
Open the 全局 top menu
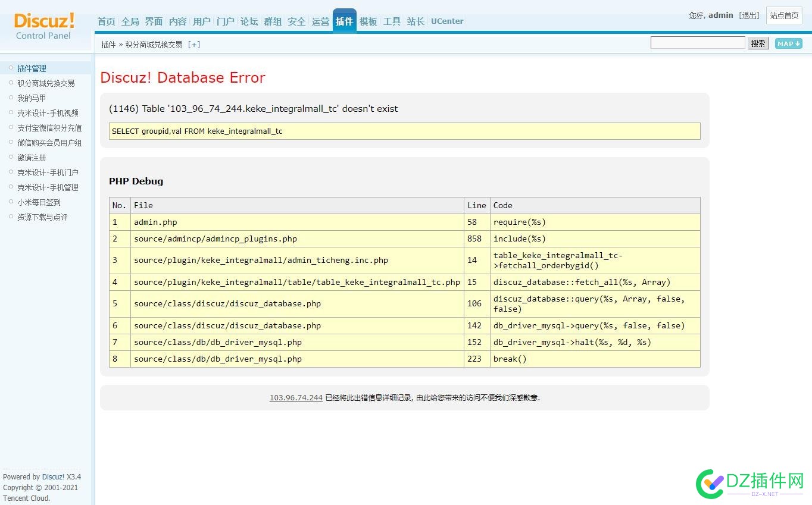(x=130, y=21)
